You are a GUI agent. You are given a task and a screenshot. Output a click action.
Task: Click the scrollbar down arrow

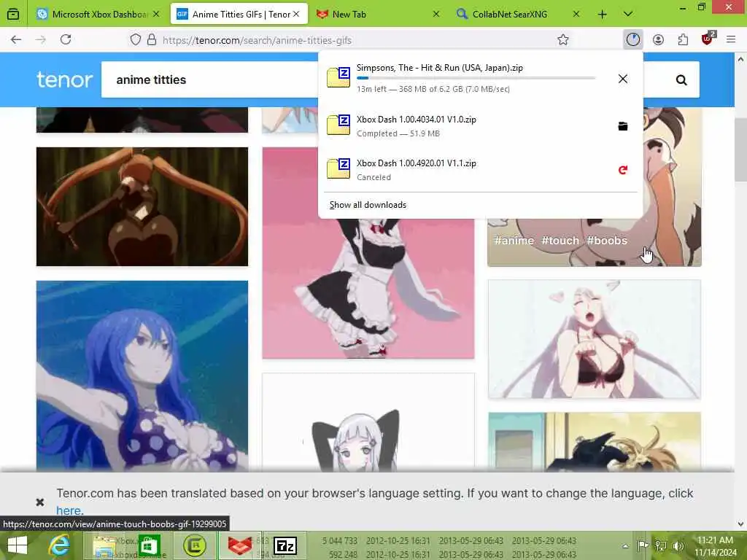coord(740,524)
